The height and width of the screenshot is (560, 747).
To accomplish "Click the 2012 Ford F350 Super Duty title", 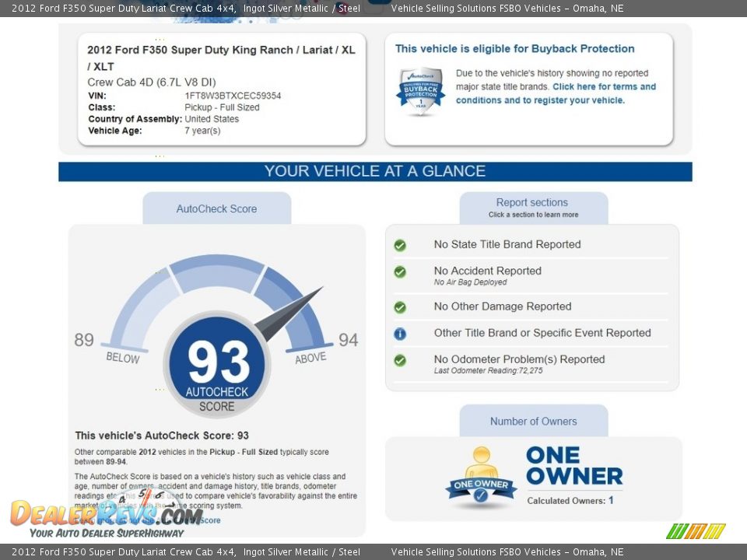I will 221,58.
